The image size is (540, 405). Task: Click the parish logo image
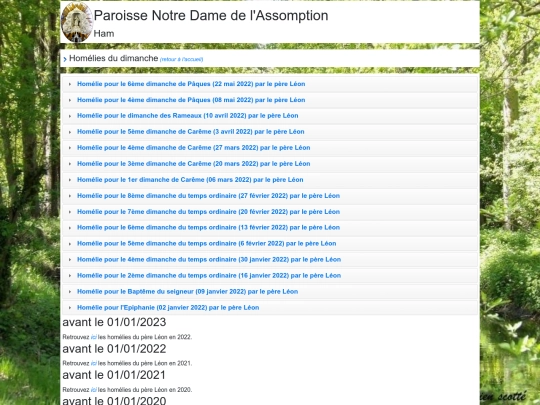coord(77,22)
